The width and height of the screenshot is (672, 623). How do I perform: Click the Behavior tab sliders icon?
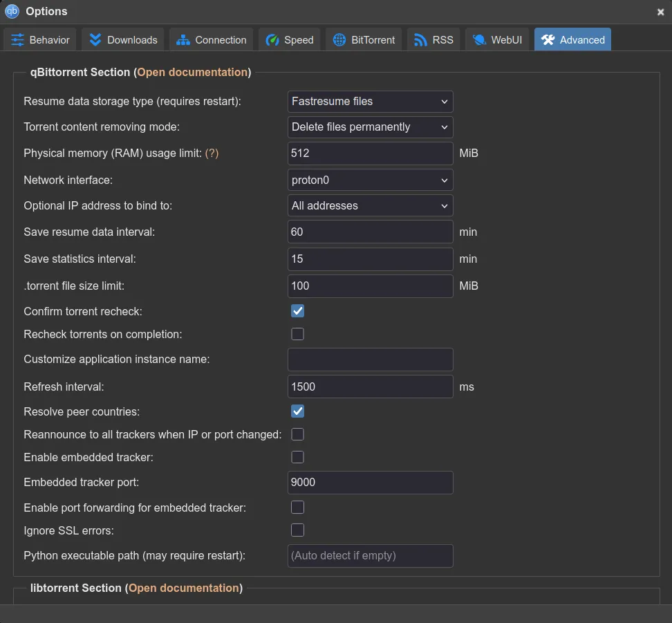tap(17, 40)
